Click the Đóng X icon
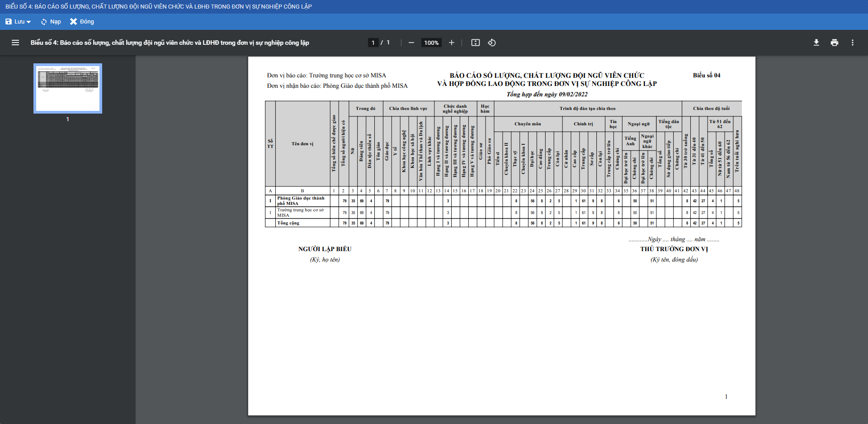Image resolution: width=868 pixels, height=424 pixels. point(73,22)
